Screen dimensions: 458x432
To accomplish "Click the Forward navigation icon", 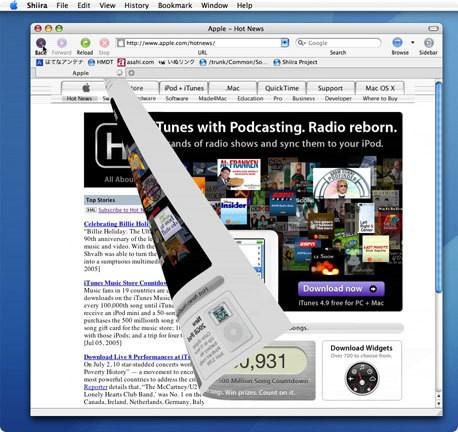I will (x=62, y=43).
